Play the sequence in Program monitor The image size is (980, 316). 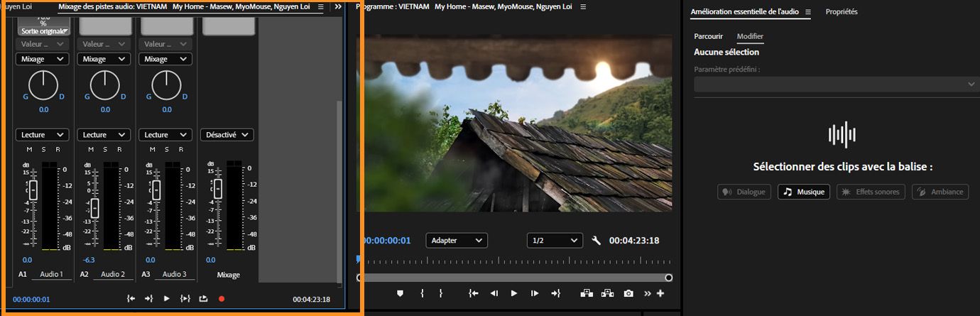coord(514,293)
